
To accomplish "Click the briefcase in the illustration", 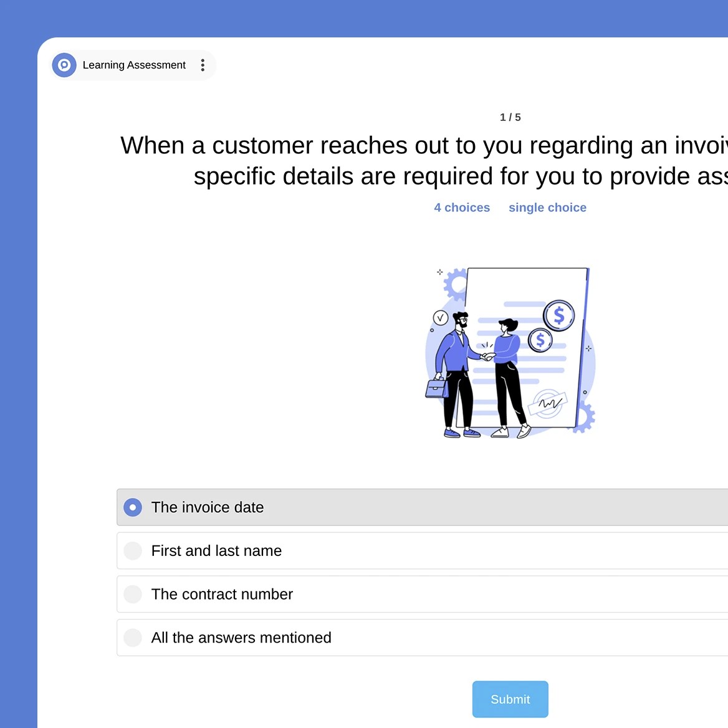I will tap(436, 388).
